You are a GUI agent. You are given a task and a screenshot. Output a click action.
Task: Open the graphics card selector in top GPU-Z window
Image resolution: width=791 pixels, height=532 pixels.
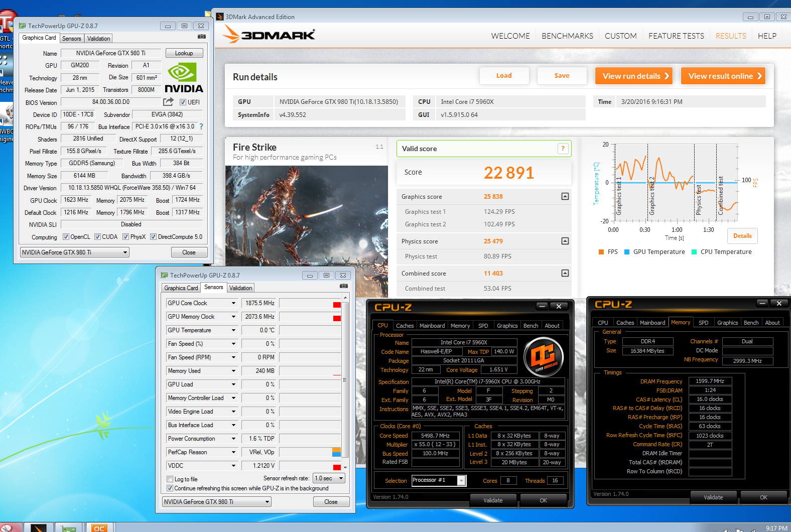pos(75,252)
